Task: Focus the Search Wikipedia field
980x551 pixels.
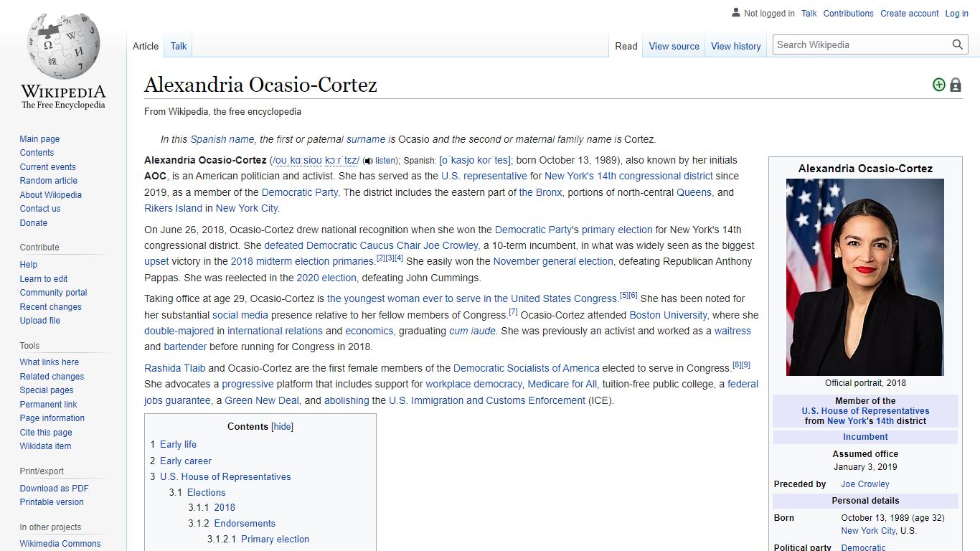Action: click(x=862, y=44)
